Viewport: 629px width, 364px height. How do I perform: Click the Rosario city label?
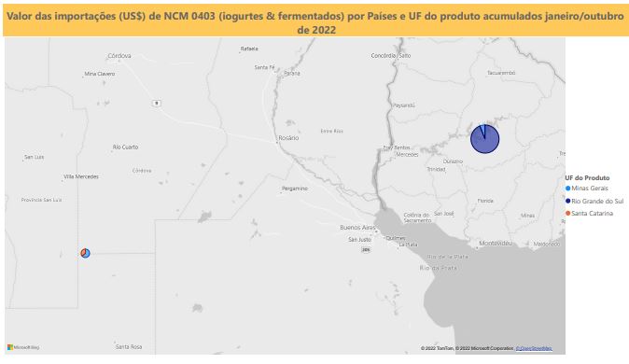(288, 137)
